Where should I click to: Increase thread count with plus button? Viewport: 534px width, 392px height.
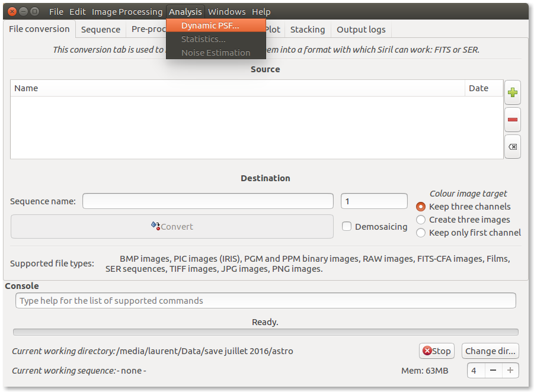coord(510,371)
